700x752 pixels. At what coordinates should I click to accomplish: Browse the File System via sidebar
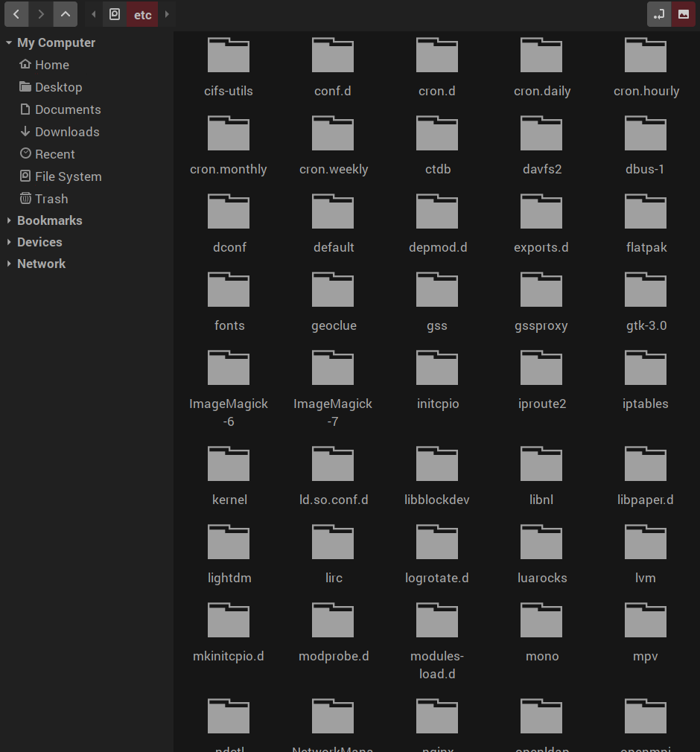tap(67, 176)
